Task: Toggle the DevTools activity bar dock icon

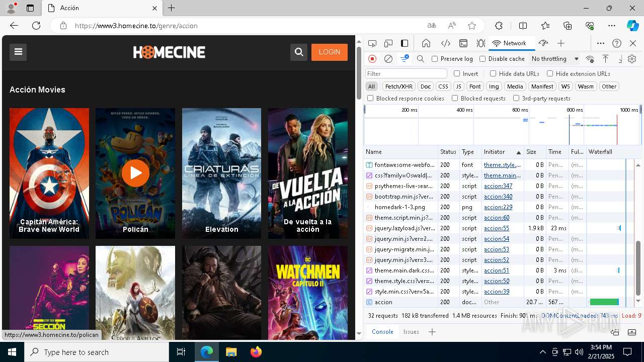Action: (x=405, y=43)
